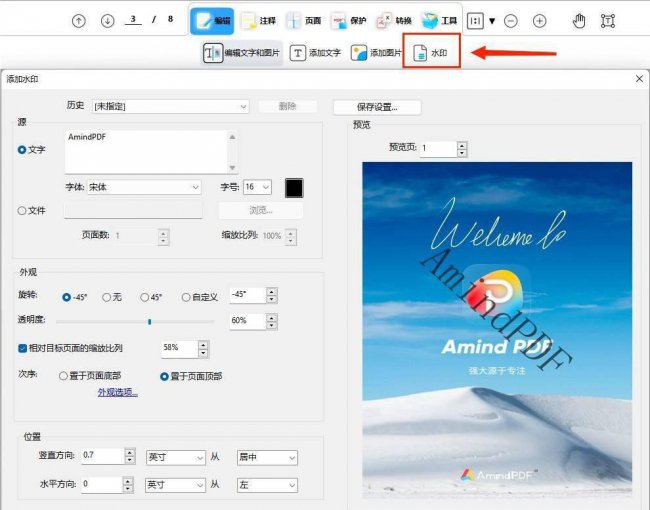Screen dimensions: 650x510
Task: Open the 工具 (Tools) tab
Action: (x=439, y=21)
